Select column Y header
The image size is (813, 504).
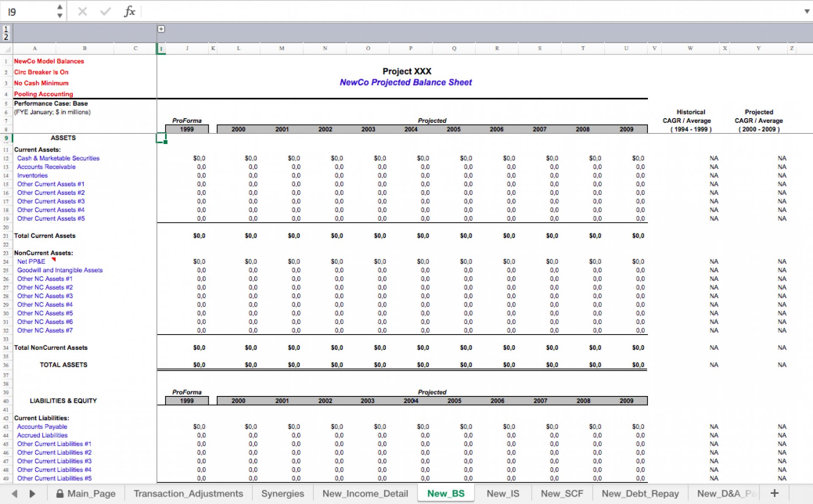pyautogui.click(x=758, y=48)
